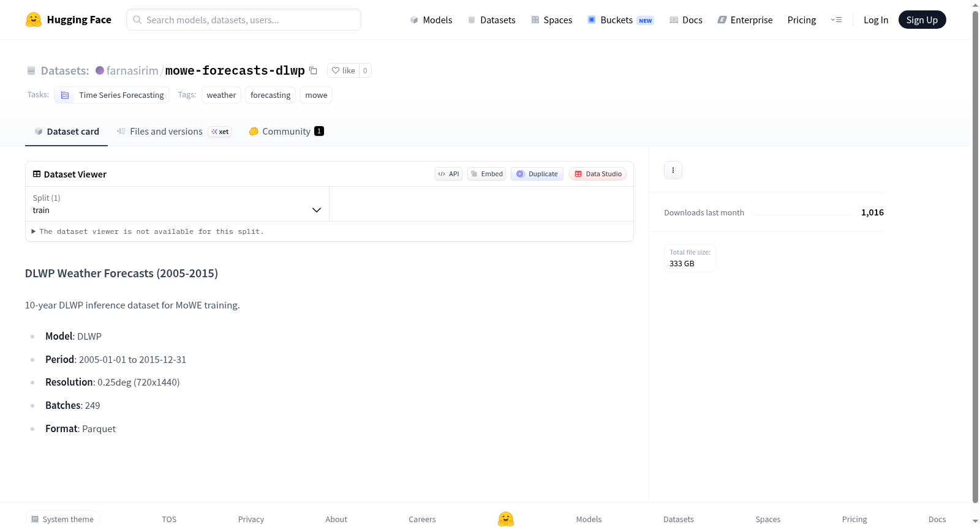Click the Duplicate button

(x=537, y=174)
